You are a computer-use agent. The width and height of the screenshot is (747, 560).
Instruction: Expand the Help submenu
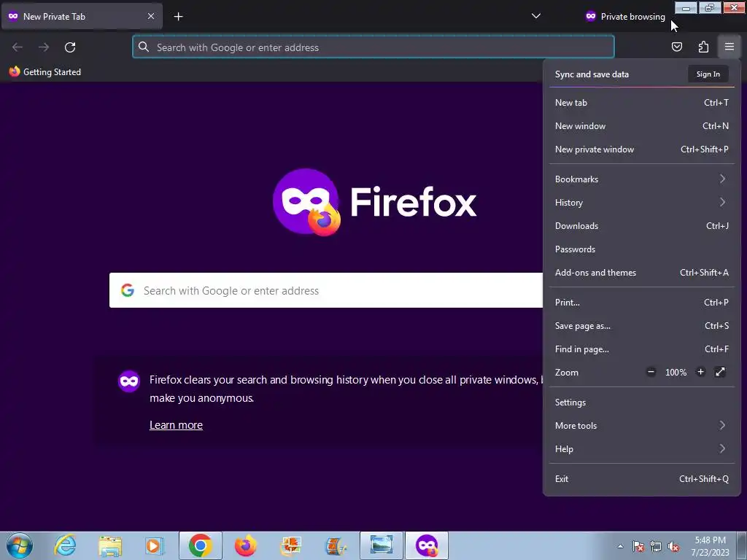(x=642, y=449)
